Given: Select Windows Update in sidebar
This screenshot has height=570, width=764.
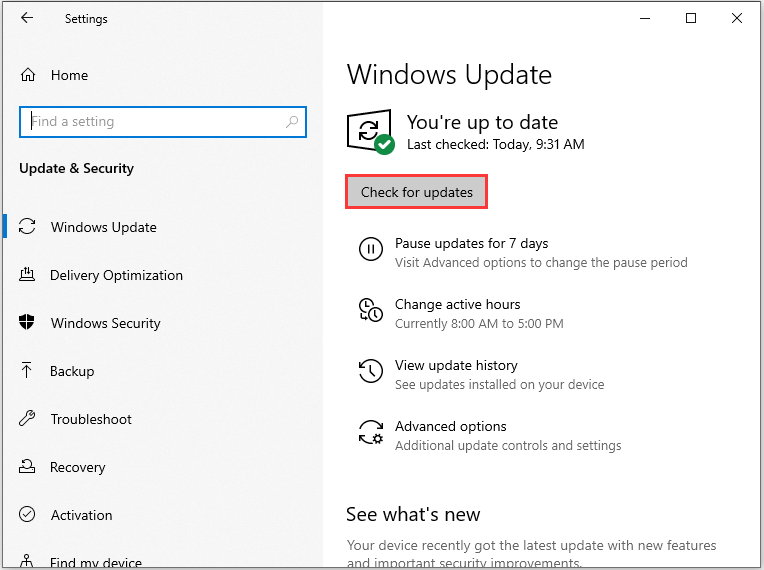Looking at the screenshot, I should point(104,228).
